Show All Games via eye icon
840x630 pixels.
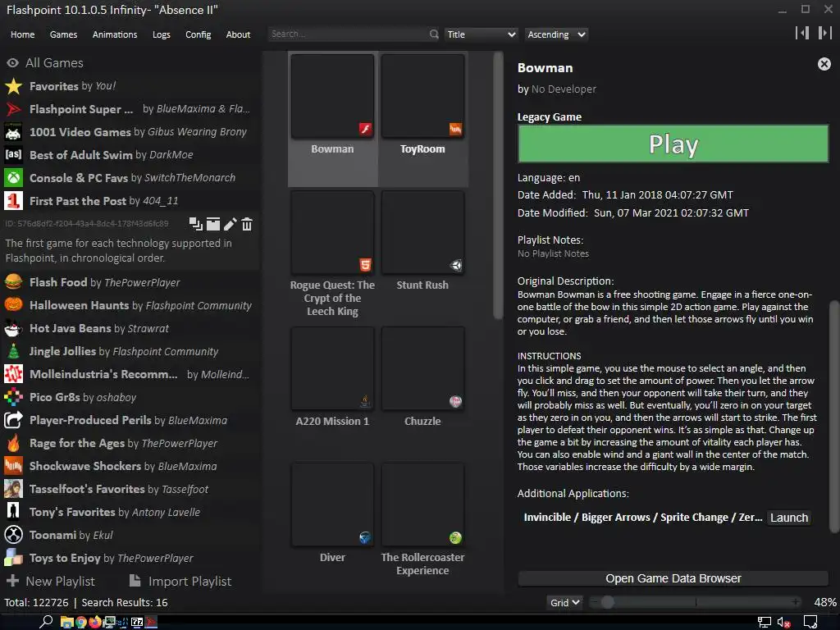13,62
